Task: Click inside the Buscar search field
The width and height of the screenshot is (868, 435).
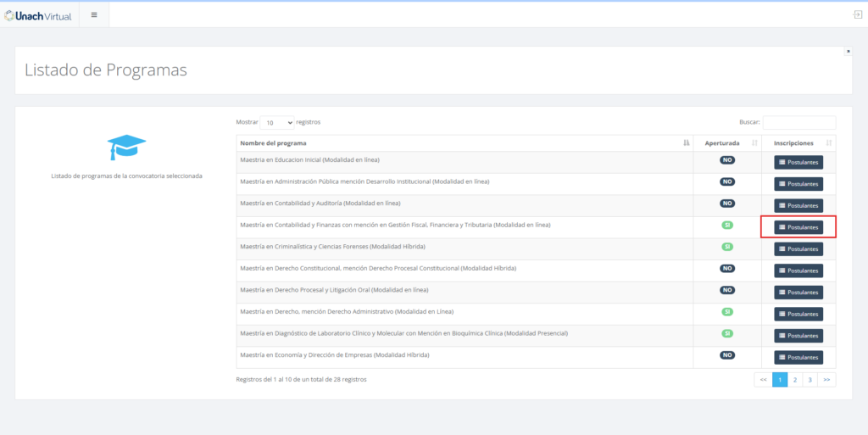Action: [798, 123]
